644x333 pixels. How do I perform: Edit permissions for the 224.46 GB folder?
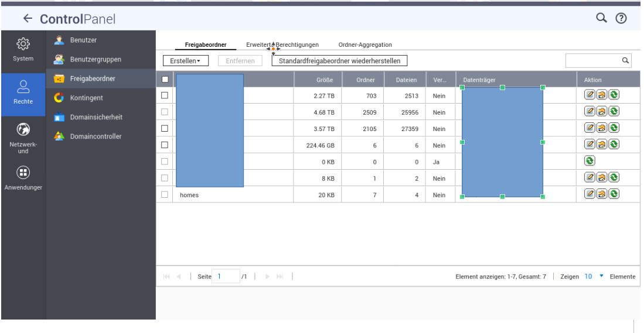coord(602,145)
